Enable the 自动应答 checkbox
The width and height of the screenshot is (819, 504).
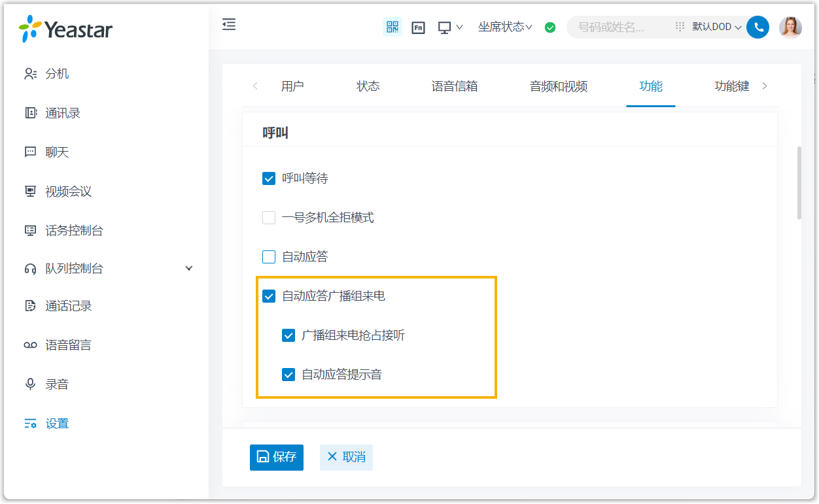[x=269, y=257]
